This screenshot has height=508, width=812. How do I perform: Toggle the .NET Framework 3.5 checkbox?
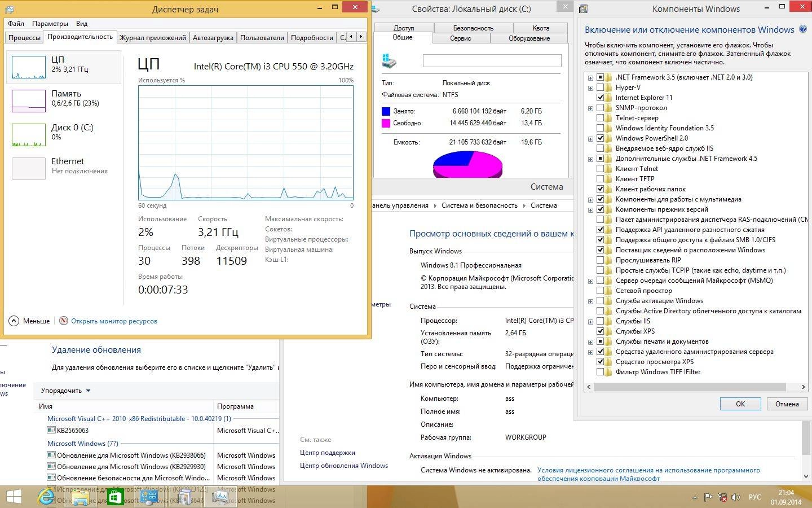(600, 77)
